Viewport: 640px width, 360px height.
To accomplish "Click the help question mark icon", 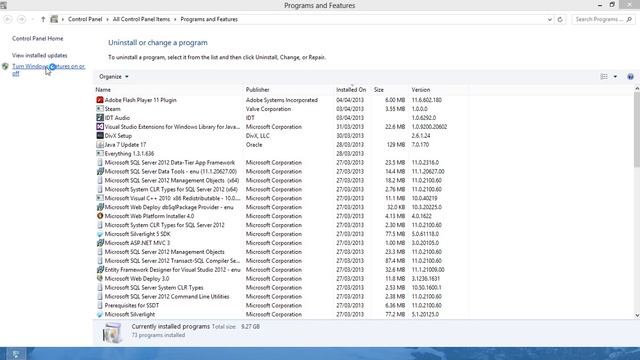I will tap(630, 77).
